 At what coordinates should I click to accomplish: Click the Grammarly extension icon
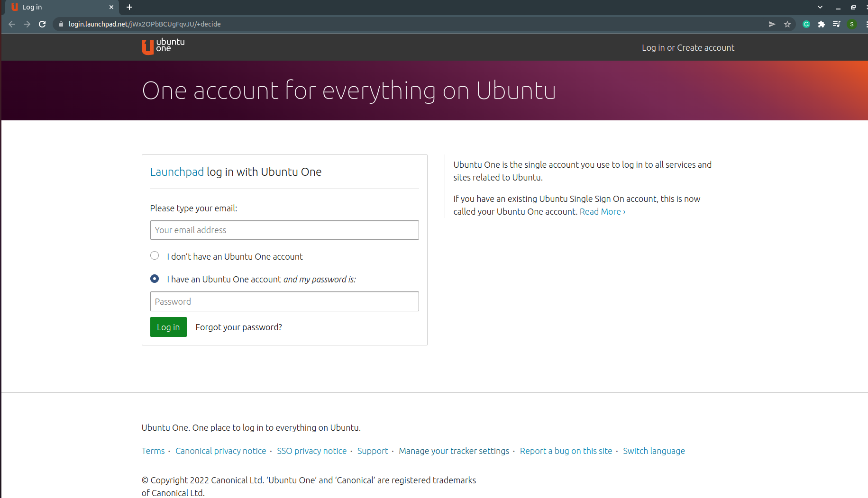click(806, 24)
